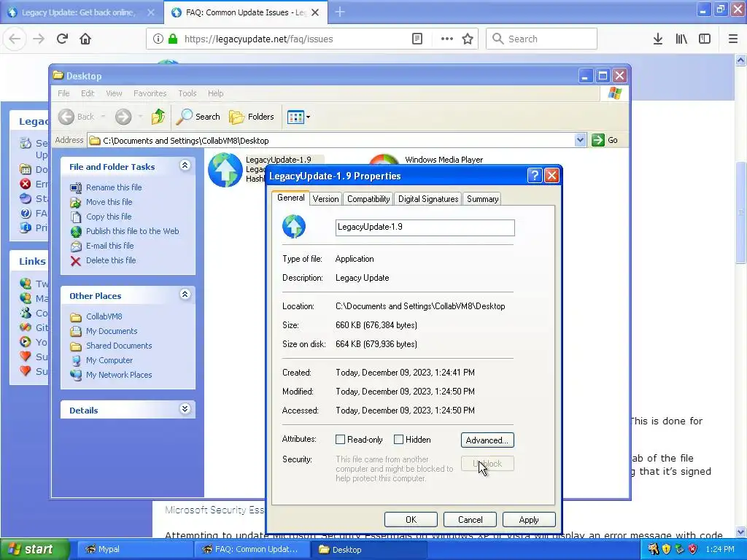Click browser Search box

[x=542, y=39]
